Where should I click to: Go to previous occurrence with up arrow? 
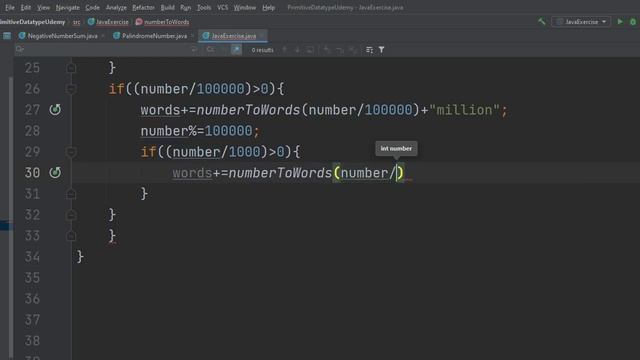284,50
